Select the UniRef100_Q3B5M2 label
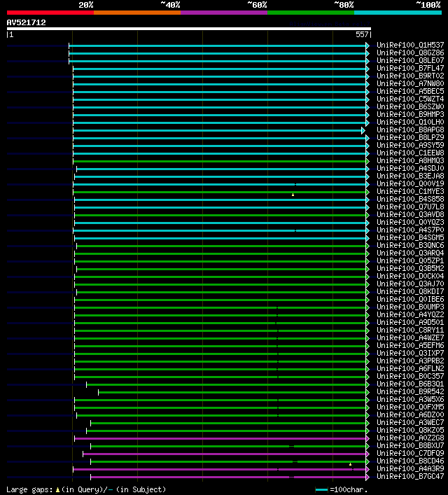This screenshot has height=495, width=448. click(x=410, y=269)
